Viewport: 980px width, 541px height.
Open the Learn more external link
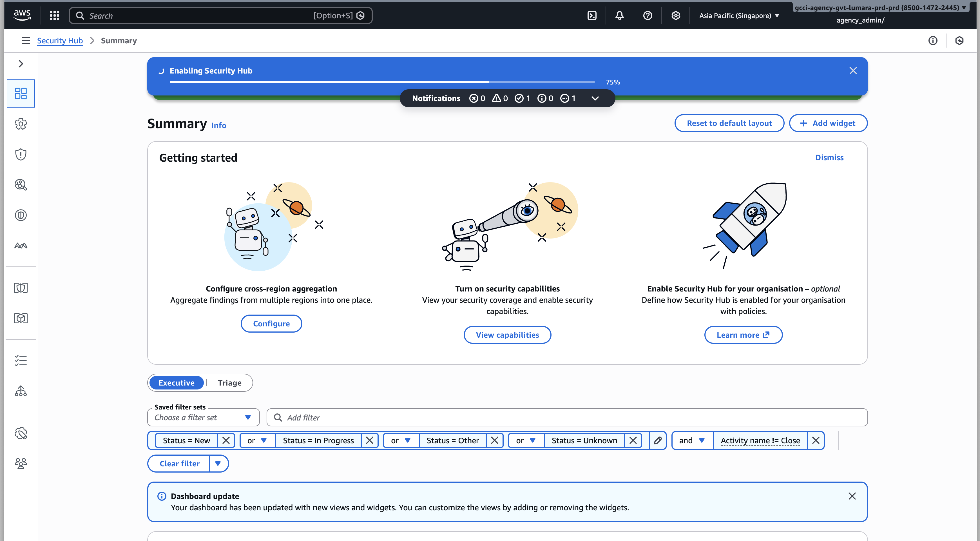[743, 335]
